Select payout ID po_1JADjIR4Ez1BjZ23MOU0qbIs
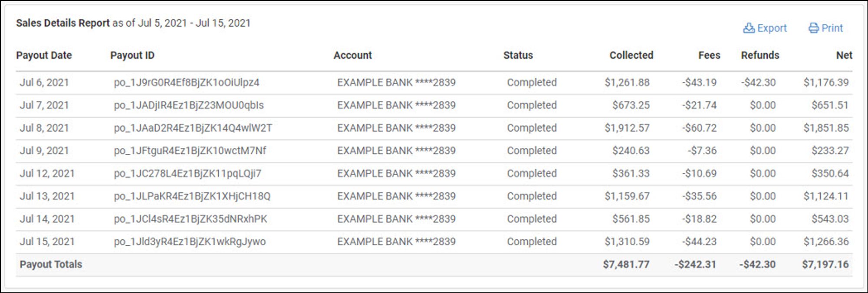Viewport: 868px width, 293px height. click(x=189, y=105)
